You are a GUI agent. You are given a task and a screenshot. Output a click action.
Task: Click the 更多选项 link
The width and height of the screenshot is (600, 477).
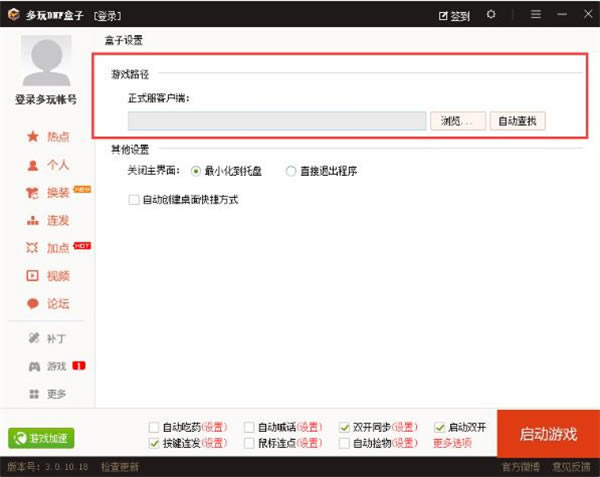[x=452, y=443]
